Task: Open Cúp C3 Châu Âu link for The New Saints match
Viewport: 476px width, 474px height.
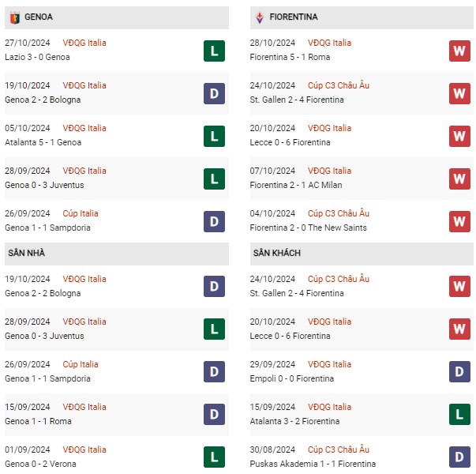Action: [339, 213]
